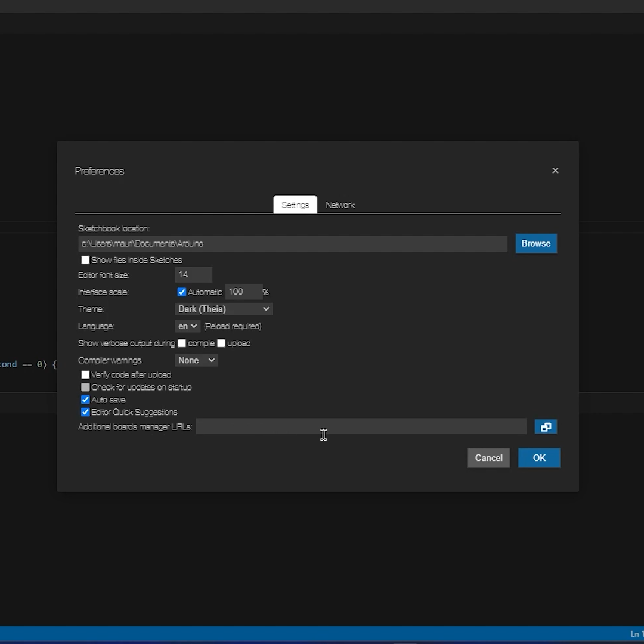The height and width of the screenshot is (644, 644).
Task: Uncheck the Automatic interface scale checkbox
Action: point(181,292)
